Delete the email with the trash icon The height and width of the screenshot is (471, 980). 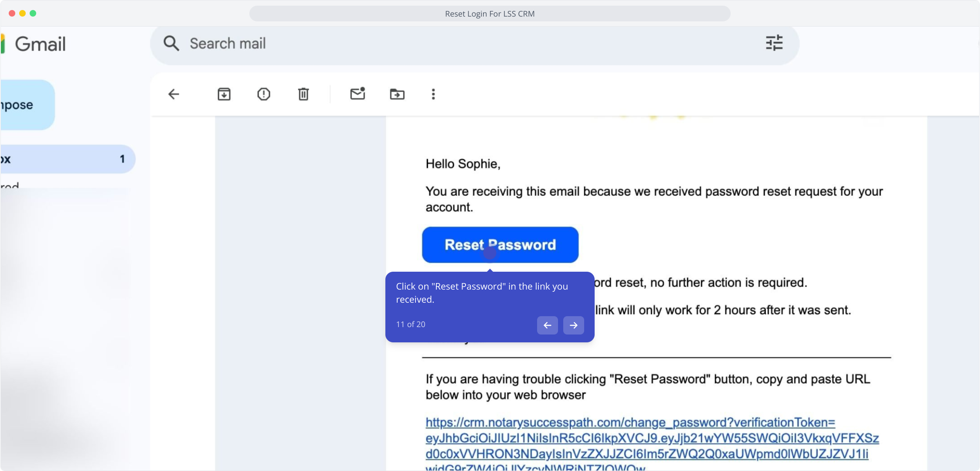(303, 94)
